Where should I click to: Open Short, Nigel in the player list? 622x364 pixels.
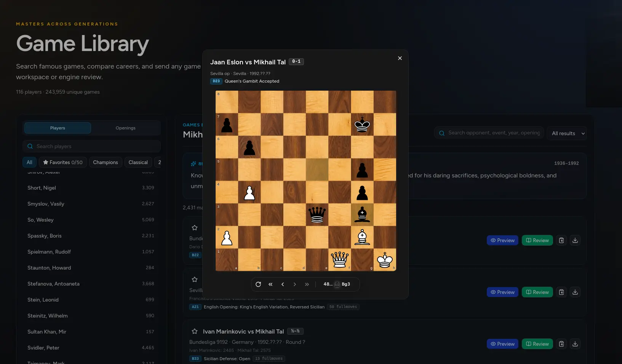[91, 188]
